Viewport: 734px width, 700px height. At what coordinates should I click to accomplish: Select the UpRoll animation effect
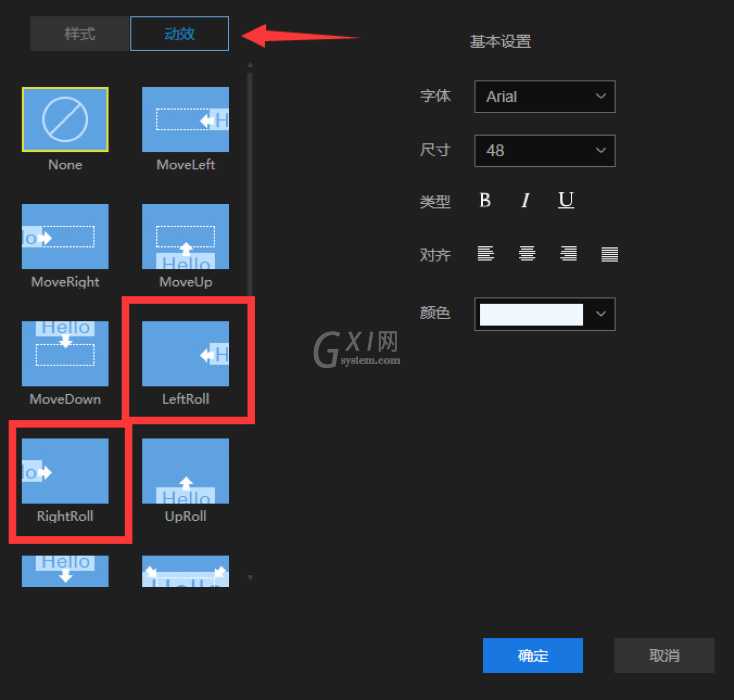185,471
